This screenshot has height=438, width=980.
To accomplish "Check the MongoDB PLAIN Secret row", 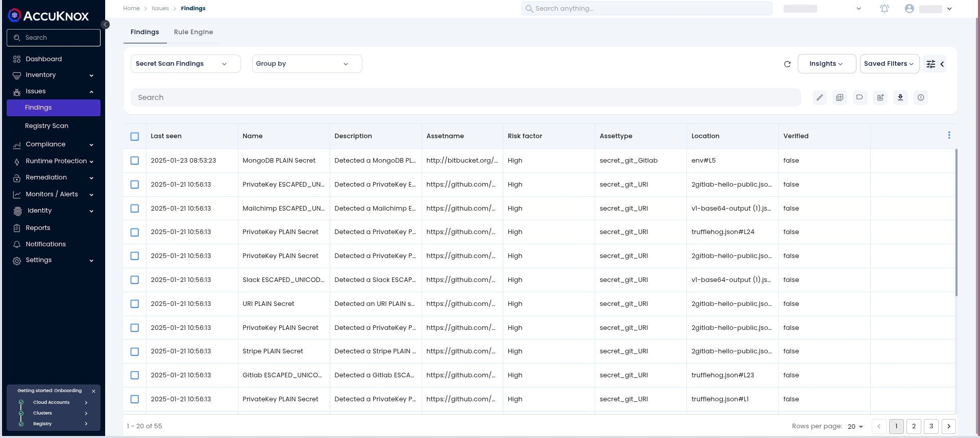I will tap(135, 161).
